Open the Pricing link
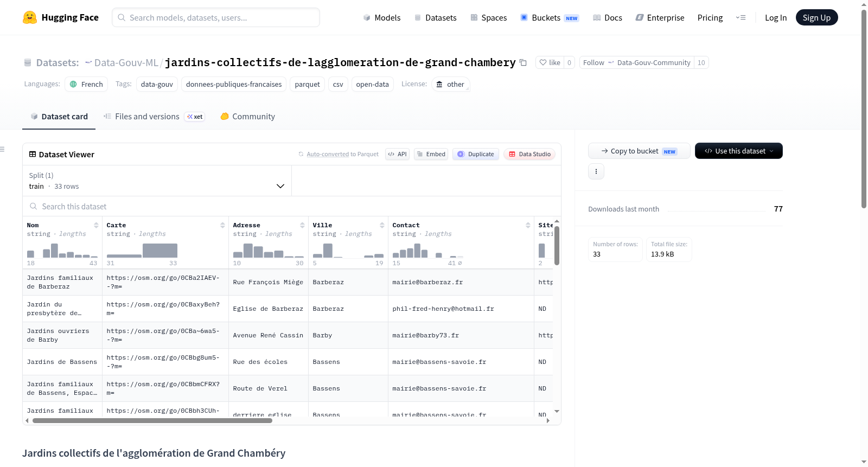 click(x=710, y=17)
